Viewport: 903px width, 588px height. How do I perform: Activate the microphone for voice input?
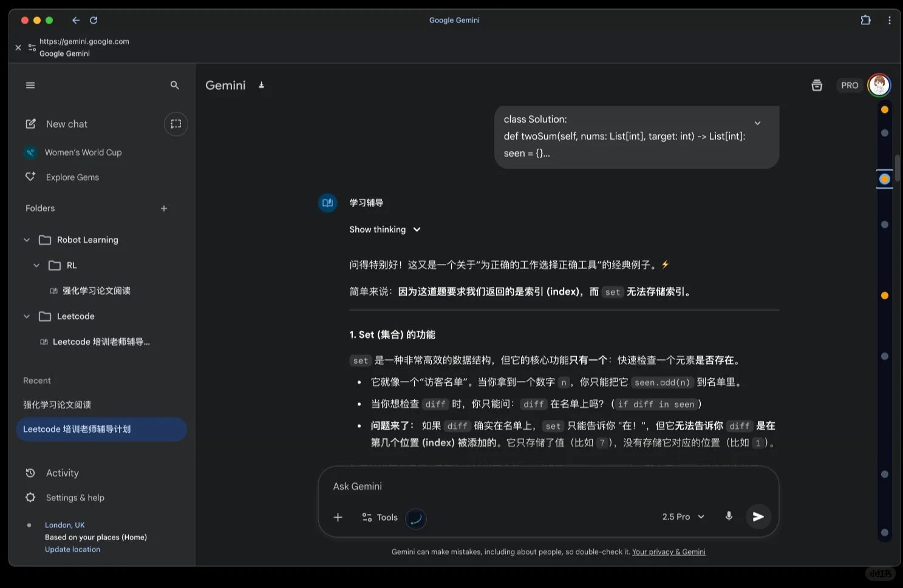point(728,516)
